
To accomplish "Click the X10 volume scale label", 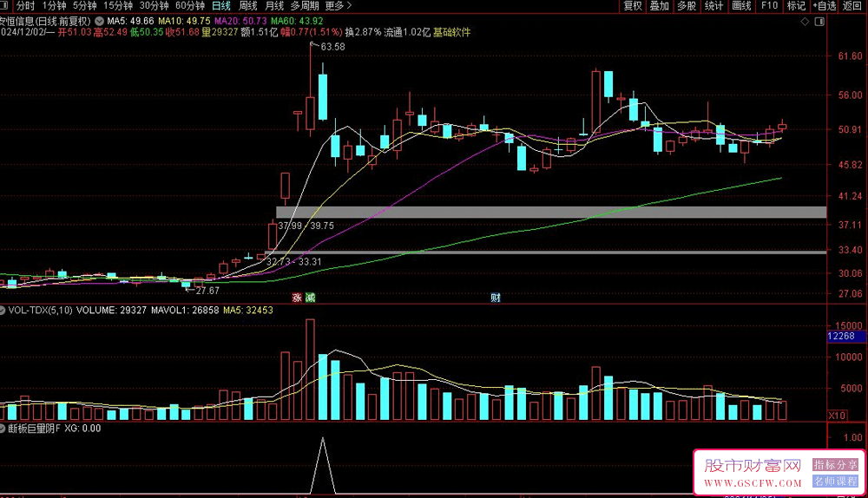I will point(837,416).
